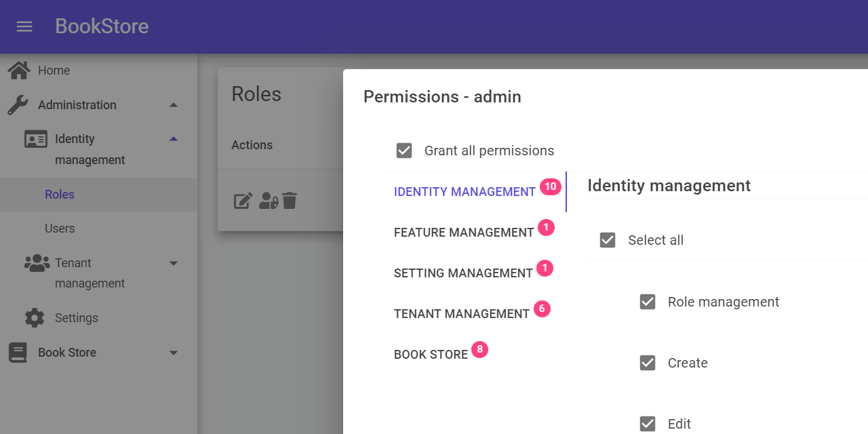The height and width of the screenshot is (434, 868).
Task: Open the Users page link
Action: [60, 229]
